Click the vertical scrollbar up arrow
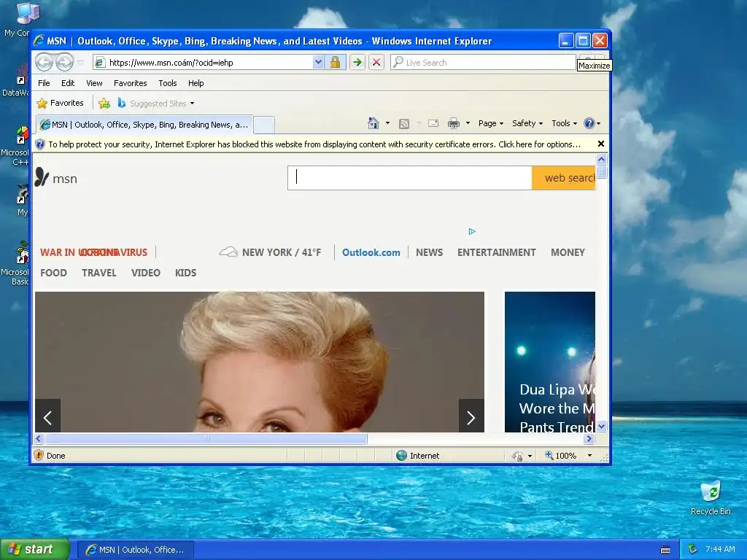 click(x=602, y=159)
